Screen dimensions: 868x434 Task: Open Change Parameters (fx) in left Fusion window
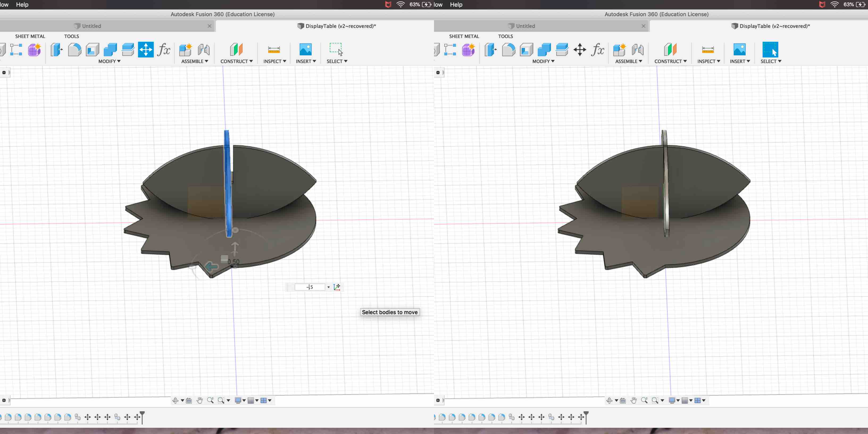(164, 50)
